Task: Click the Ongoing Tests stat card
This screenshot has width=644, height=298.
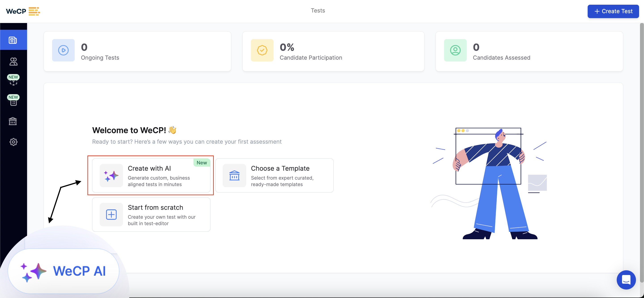Action: (x=137, y=51)
